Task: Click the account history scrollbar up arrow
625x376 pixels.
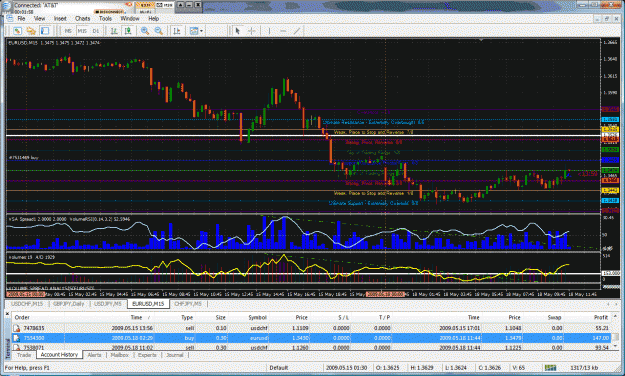Action: 616,317
